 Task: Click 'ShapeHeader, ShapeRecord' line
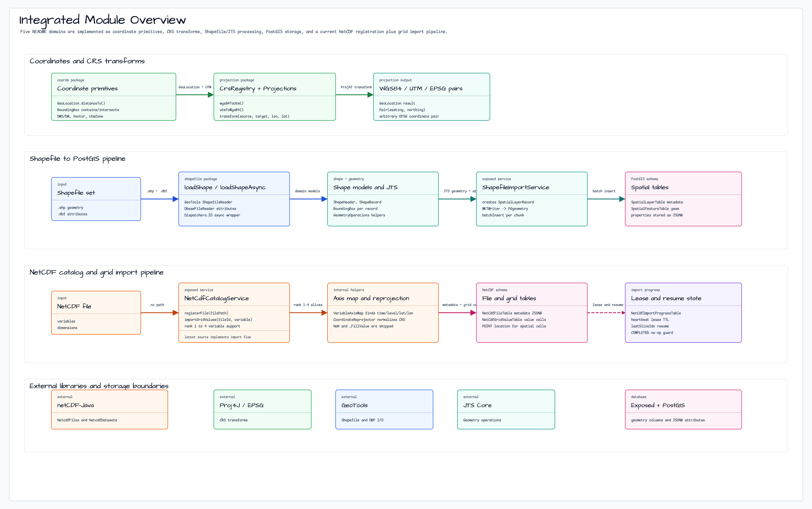tap(357, 202)
